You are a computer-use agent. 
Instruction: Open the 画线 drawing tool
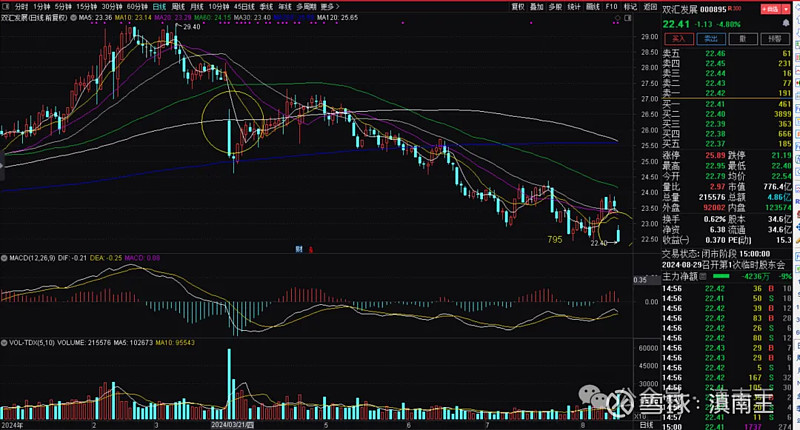click(593, 7)
